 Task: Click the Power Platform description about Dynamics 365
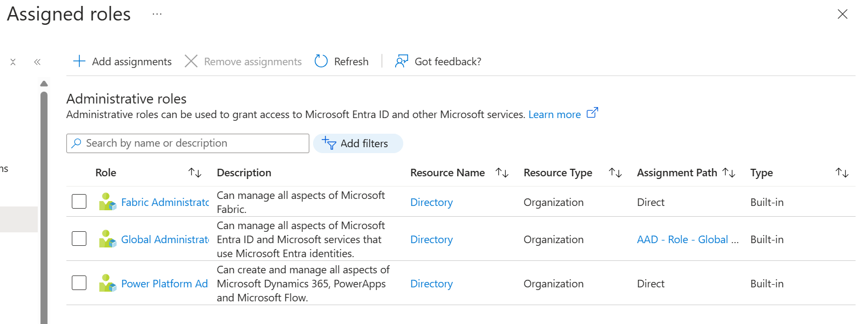pos(303,284)
